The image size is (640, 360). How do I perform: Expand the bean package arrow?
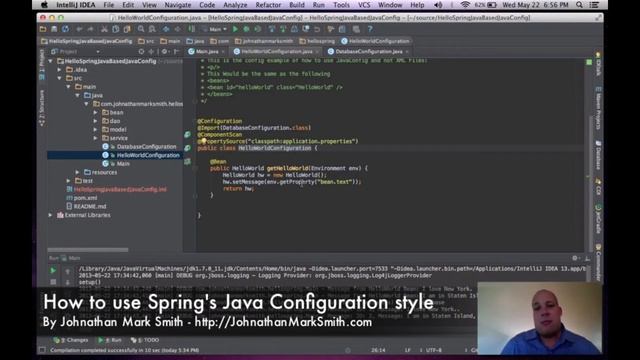pos(96,112)
